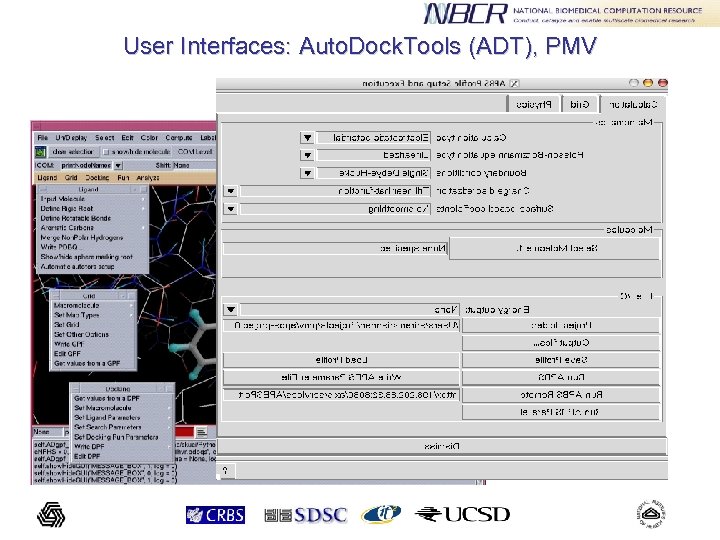Click the Select Molecule 1 button
The image size is (720, 540).
pos(555,248)
